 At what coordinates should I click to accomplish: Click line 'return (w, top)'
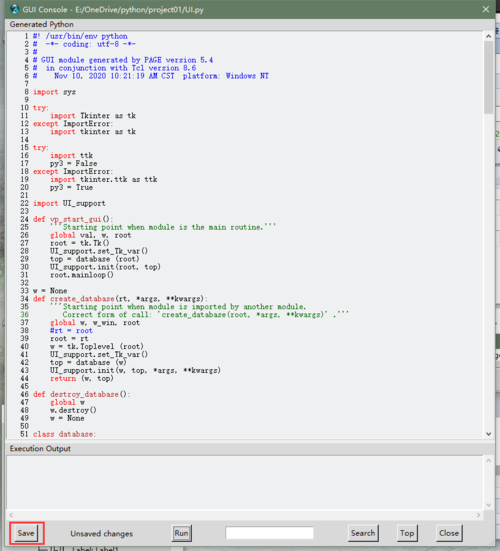pos(82,378)
